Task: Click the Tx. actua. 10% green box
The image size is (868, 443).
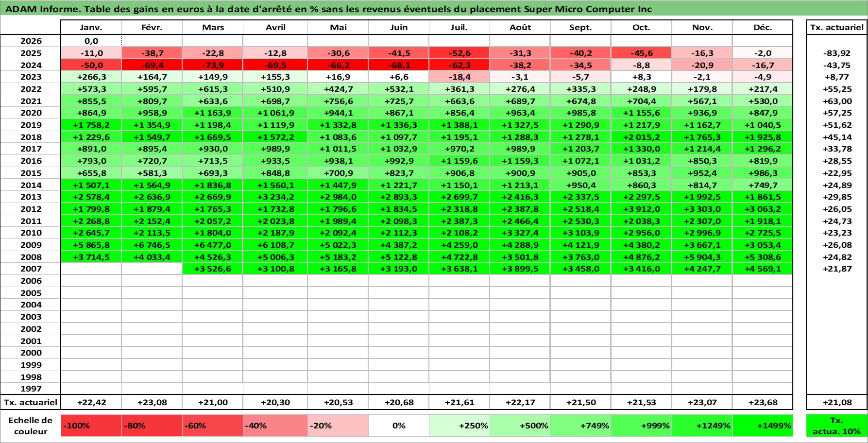Action: pyautogui.click(x=836, y=426)
